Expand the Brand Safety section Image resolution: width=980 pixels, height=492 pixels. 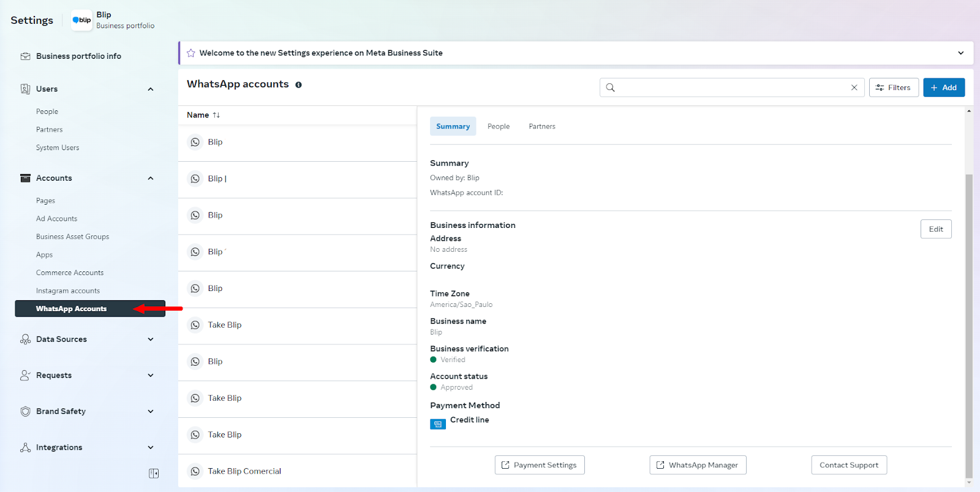point(151,412)
